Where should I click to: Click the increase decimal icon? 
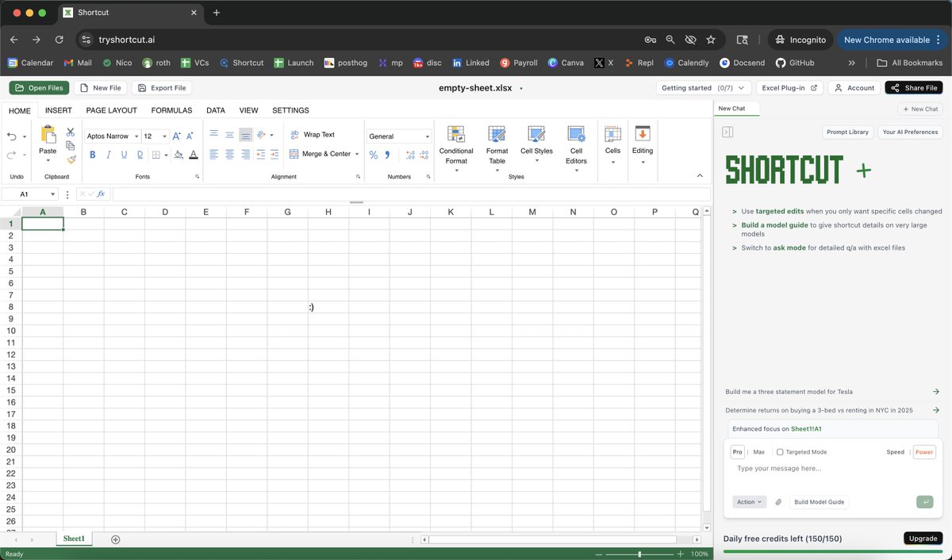click(410, 155)
